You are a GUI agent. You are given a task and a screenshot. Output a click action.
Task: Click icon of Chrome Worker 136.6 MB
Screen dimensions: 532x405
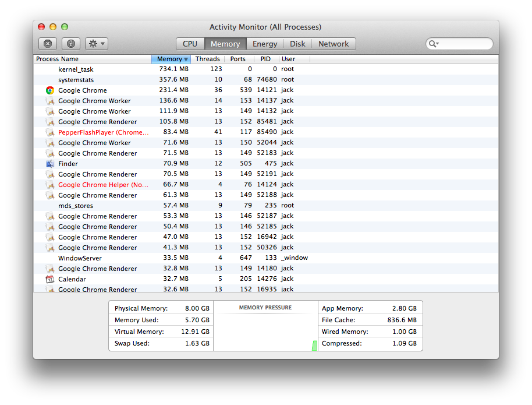tap(50, 101)
